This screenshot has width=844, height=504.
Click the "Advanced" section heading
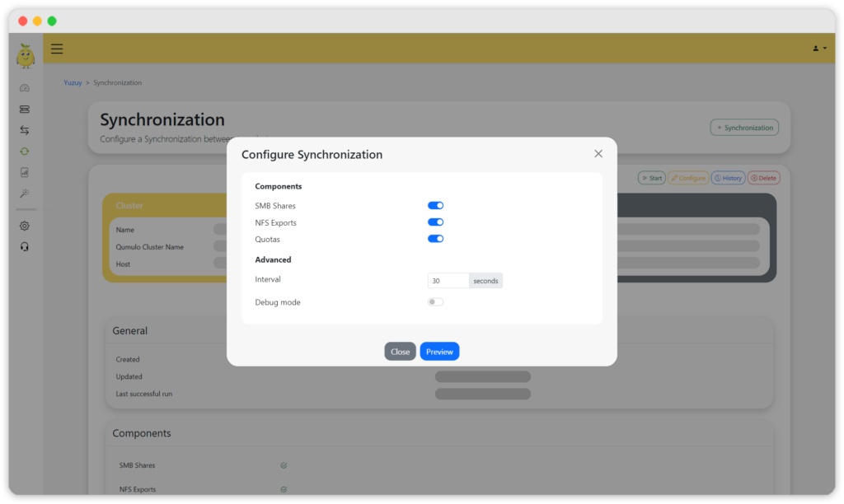(x=273, y=259)
